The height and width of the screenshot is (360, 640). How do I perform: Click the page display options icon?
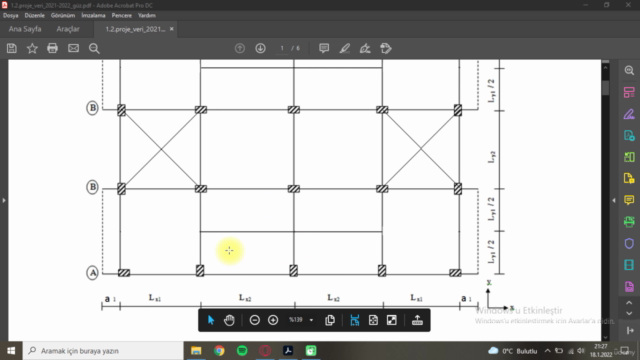pyautogui.click(x=330, y=320)
